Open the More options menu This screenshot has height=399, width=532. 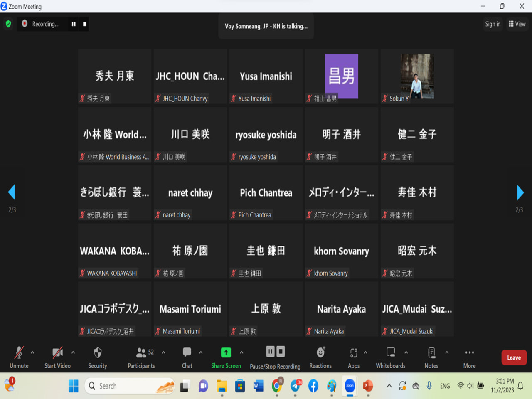coord(469,357)
